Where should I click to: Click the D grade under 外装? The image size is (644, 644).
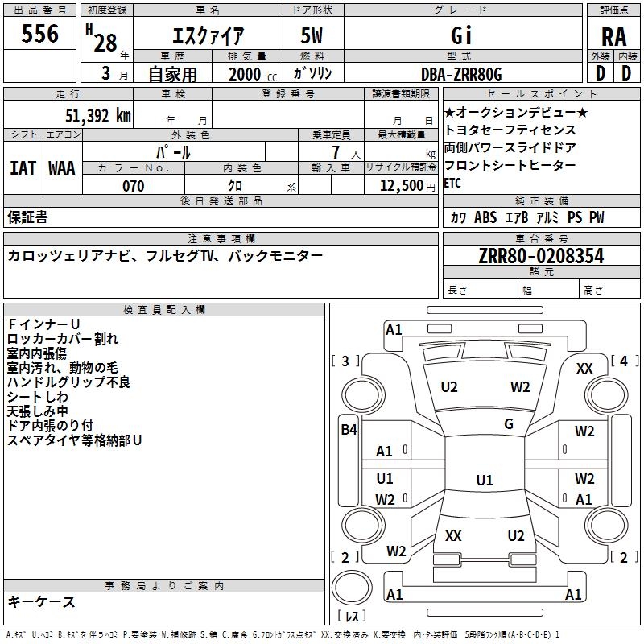click(601, 73)
